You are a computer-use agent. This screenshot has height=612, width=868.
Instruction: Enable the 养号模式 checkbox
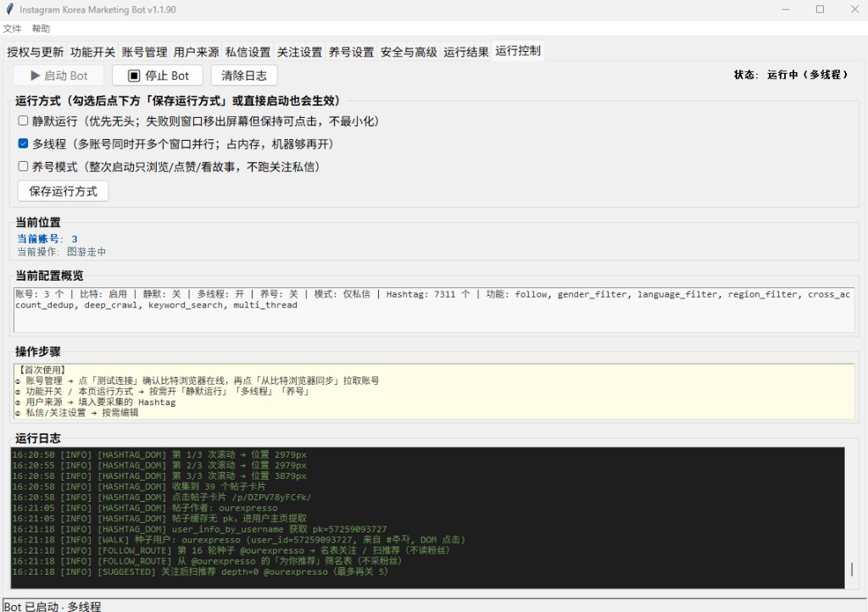coord(23,166)
